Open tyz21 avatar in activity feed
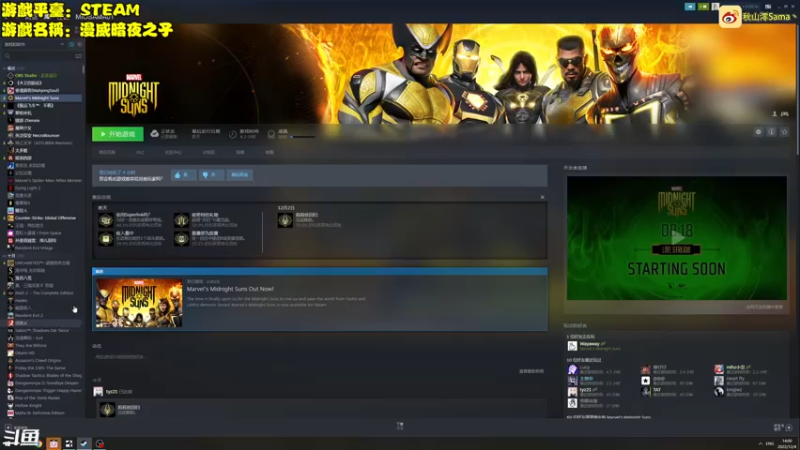The height and width of the screenshot is (450, 800). [x=98, y=392]
